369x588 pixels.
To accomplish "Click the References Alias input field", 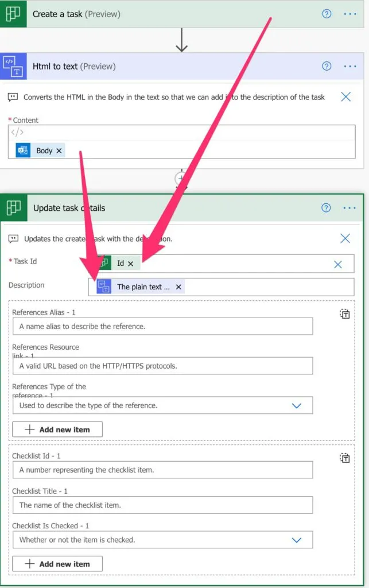I will [x=162, y=326].
